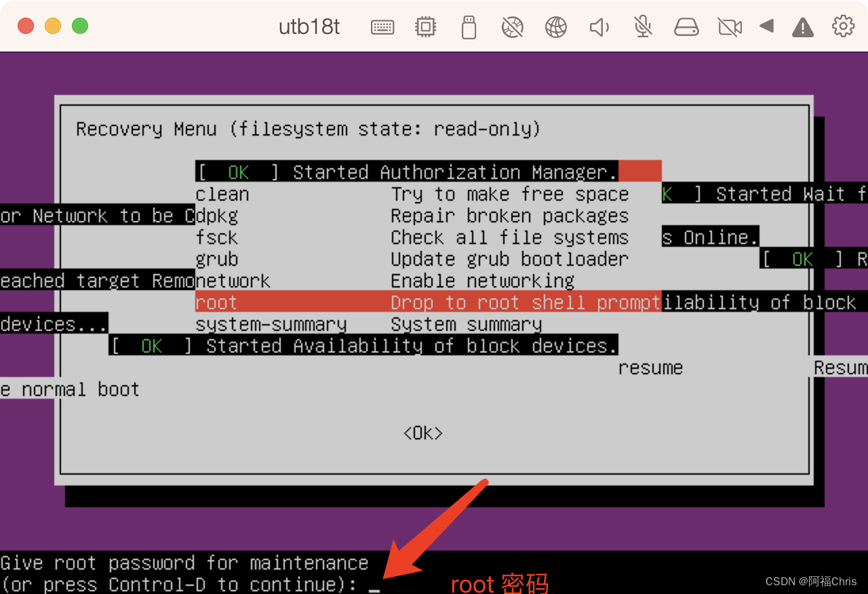The image size is (868, 594).
Task: Click the <Ok> button in Recovery Menu
Action: coord(423,433)
